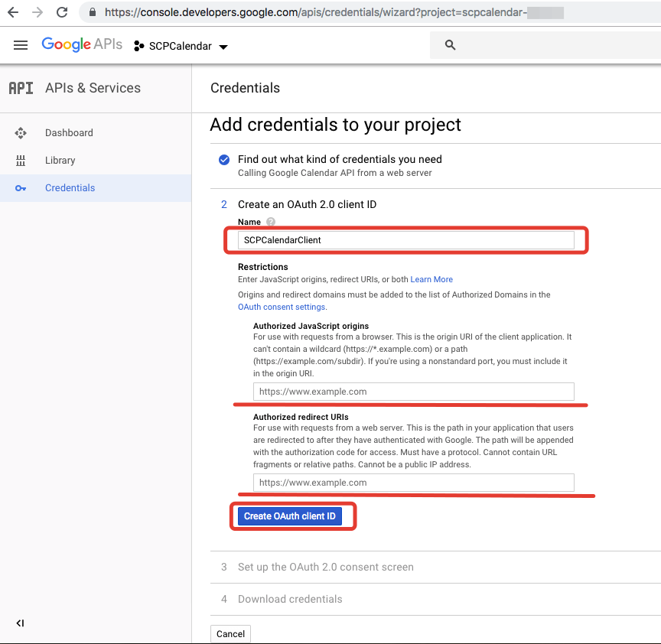This screenshot has height=644, width=661.
Task: Collapse the sidebar with bottom-left arrow
Action: pyautogui.click(x=20, y=623)
